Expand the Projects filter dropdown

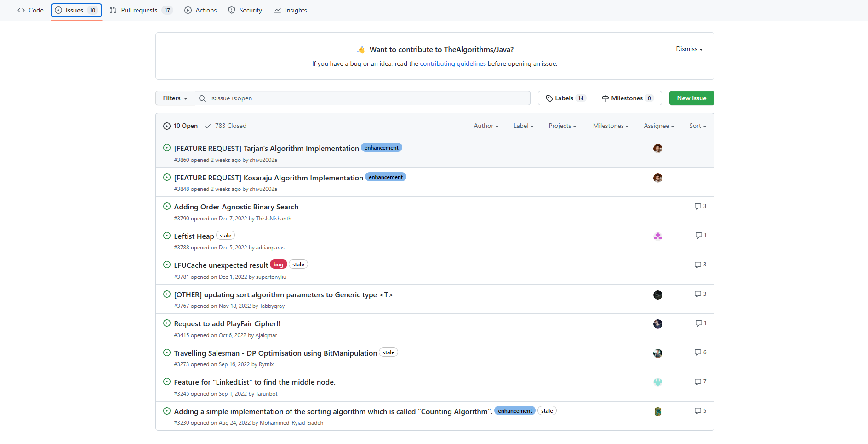pos(562,126)
